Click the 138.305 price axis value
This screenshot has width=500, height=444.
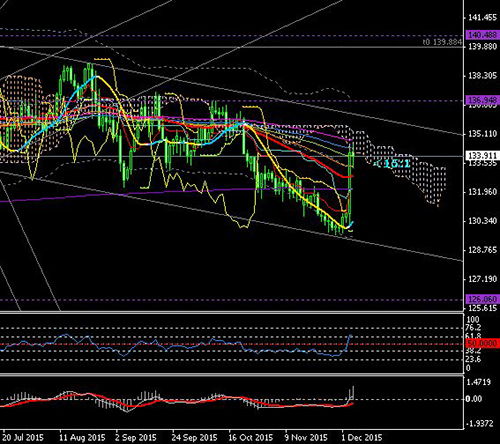click(x=482, y=76)
